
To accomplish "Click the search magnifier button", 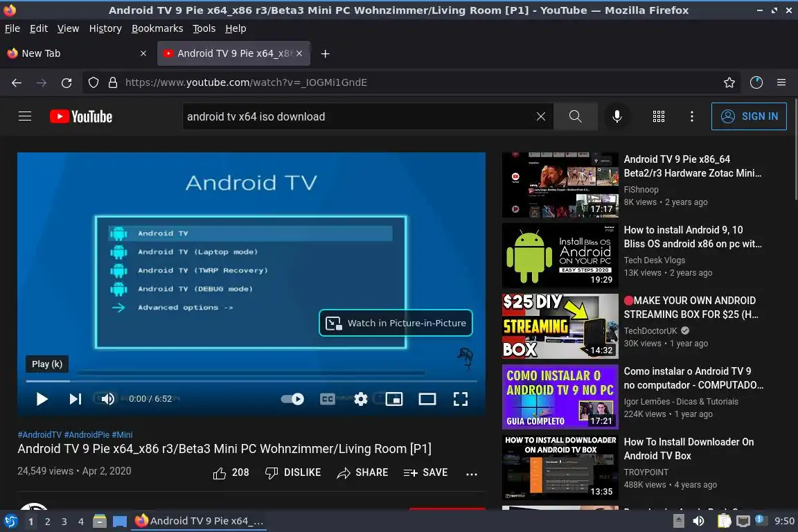I will 575,116.
